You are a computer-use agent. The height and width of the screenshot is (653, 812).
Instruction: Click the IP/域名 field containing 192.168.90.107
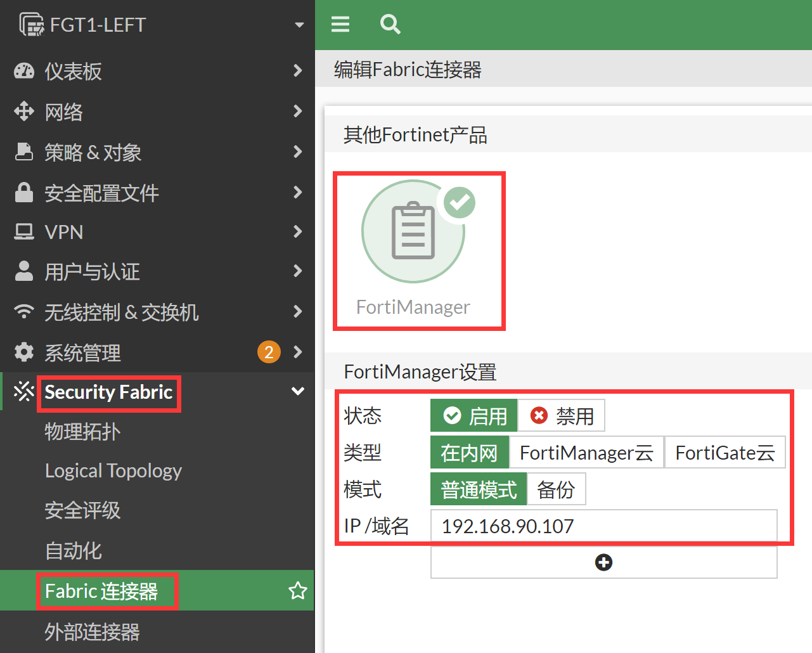point(603,526)
